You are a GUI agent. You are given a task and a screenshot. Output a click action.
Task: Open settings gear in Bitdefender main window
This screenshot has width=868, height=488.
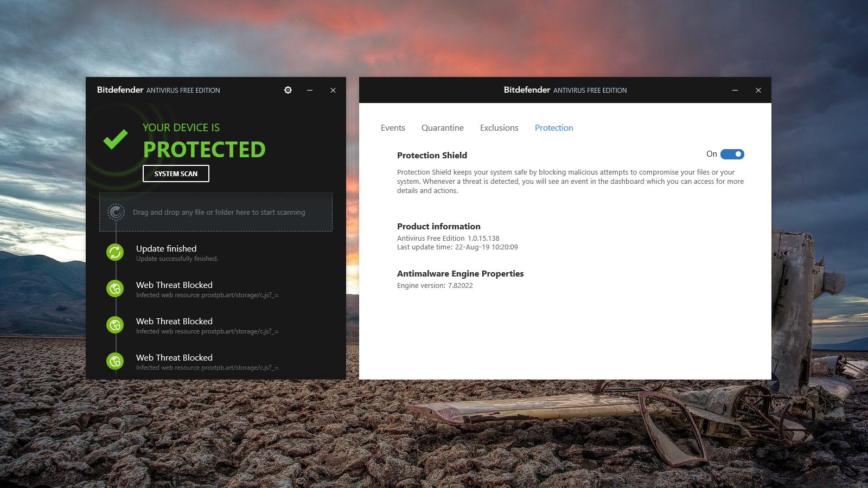point(288,90)
